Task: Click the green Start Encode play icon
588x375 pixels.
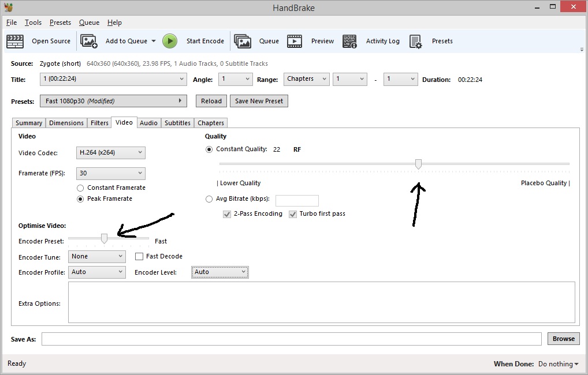Action: coord(170,41)
